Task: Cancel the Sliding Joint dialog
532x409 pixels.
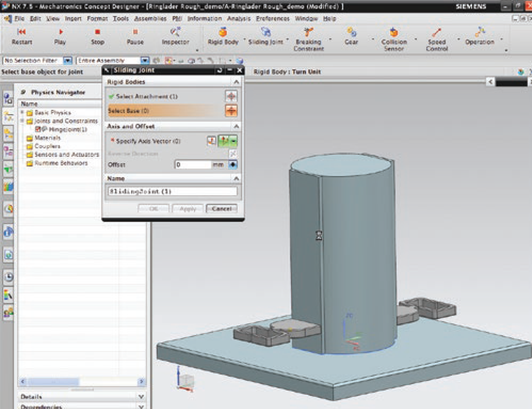Action: (x=222, y=209)
